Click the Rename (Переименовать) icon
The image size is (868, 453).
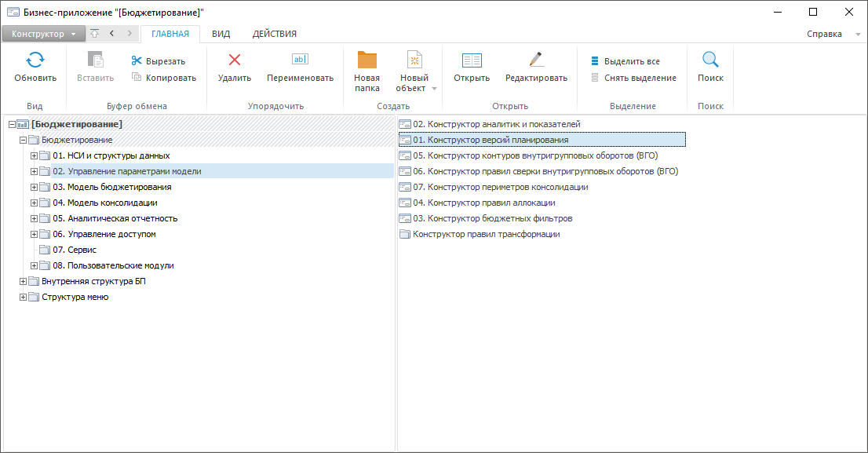click(x=300, y=60)
